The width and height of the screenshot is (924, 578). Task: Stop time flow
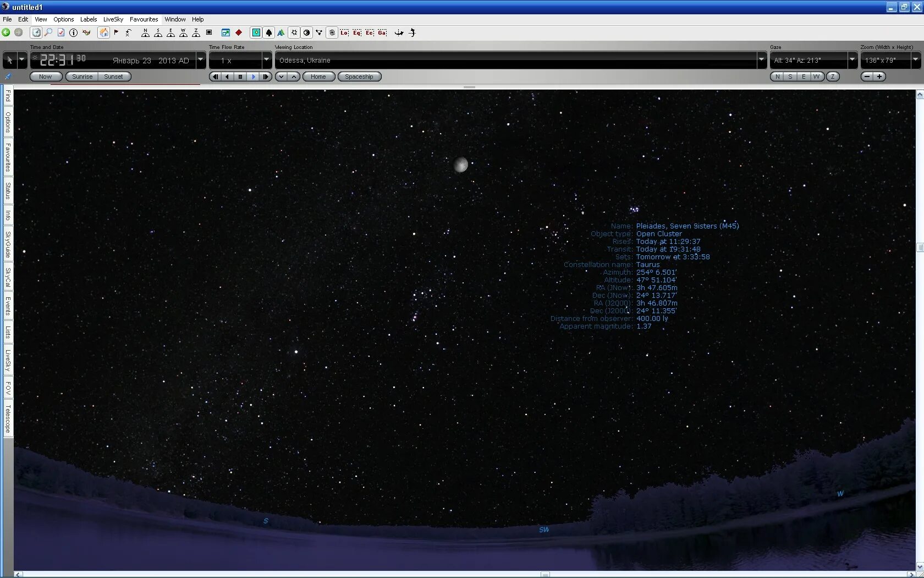[x=240, y=77]
